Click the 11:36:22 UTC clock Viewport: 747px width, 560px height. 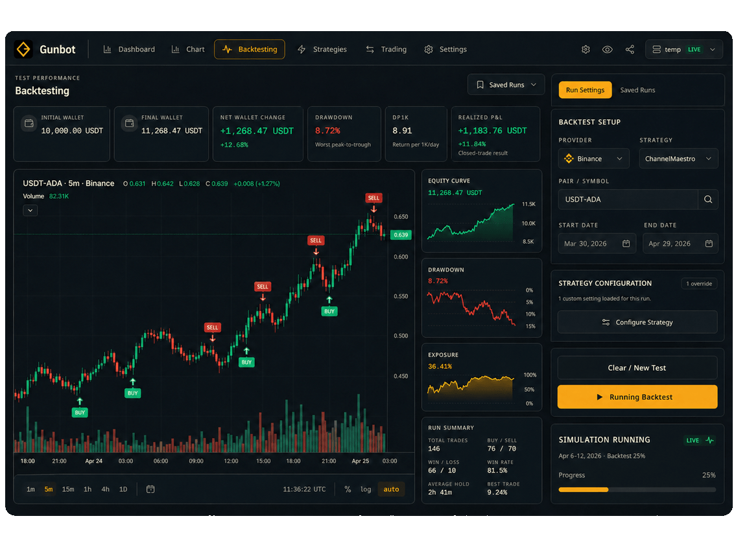[304, 489]
